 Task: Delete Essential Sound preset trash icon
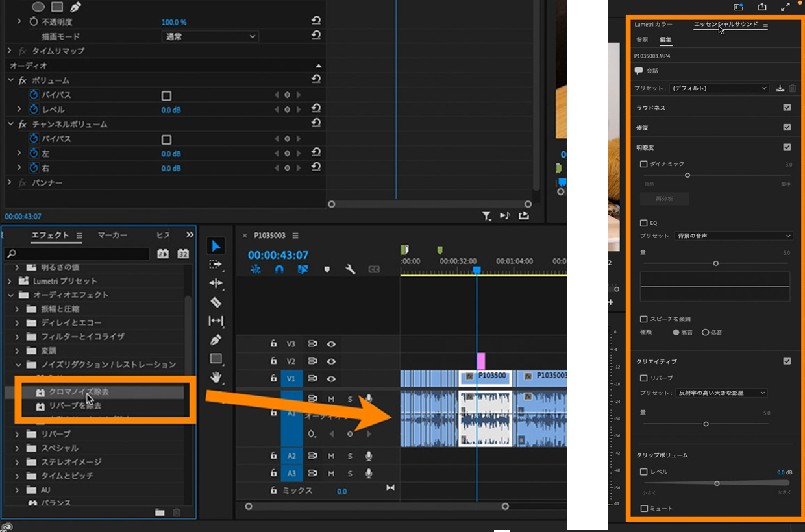793,88
